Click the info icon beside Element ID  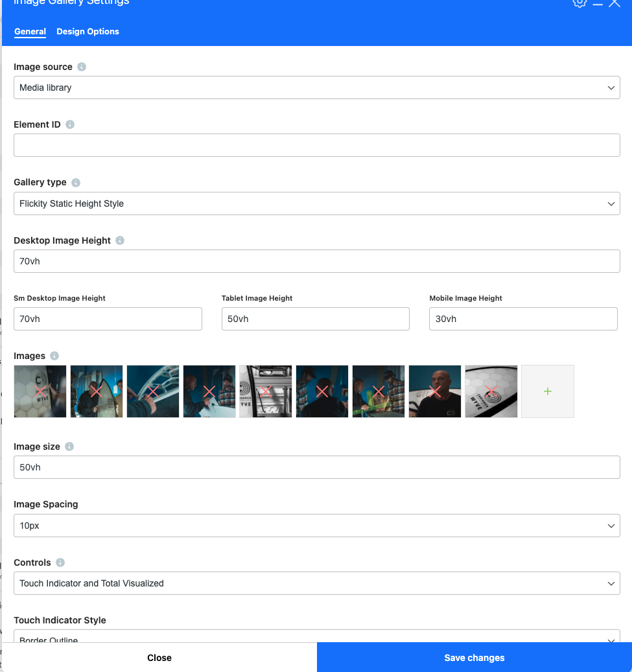[x=70, y=124]
